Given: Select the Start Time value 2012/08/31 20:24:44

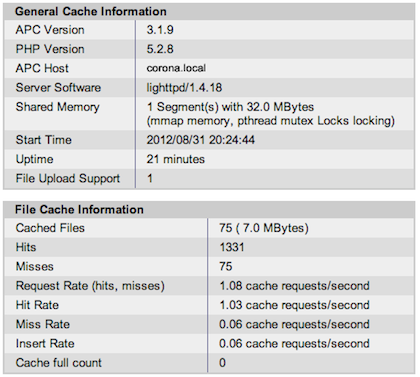Looking at the screenshot, I should [x=201, y=140].
